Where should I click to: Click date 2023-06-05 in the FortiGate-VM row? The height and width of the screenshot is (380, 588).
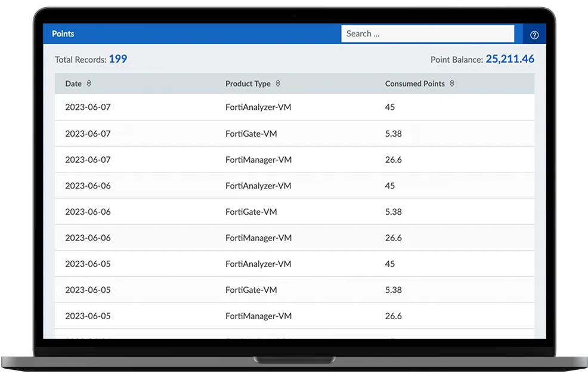coord(88,290)
